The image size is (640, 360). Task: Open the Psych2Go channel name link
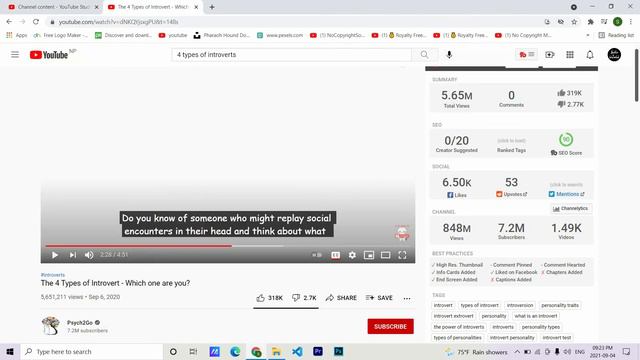point(80,322)
